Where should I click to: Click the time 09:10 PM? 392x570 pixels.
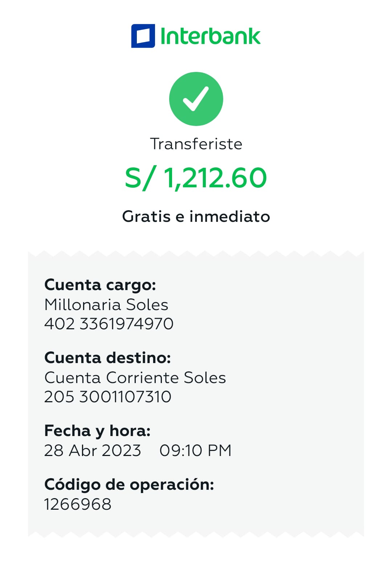195,451
